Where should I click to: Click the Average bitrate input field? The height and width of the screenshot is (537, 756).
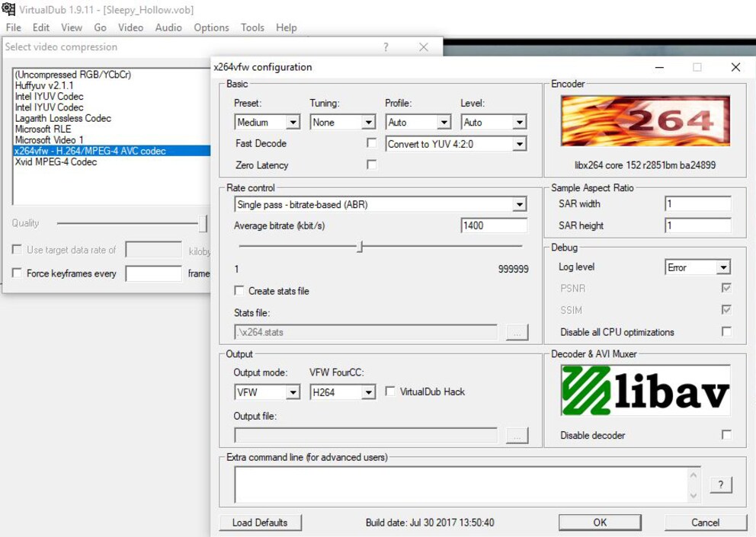pos(494,225)
